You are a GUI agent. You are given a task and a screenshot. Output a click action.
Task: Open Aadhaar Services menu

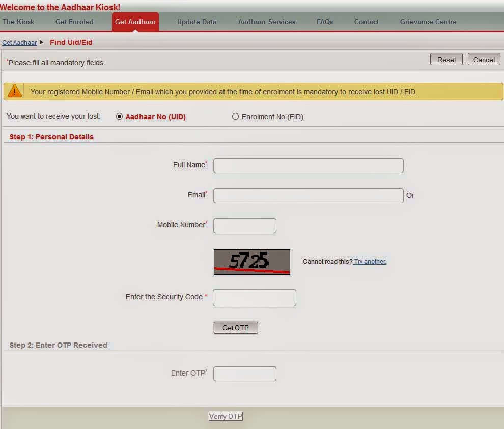pyautogui.click(x=266, y=22)
